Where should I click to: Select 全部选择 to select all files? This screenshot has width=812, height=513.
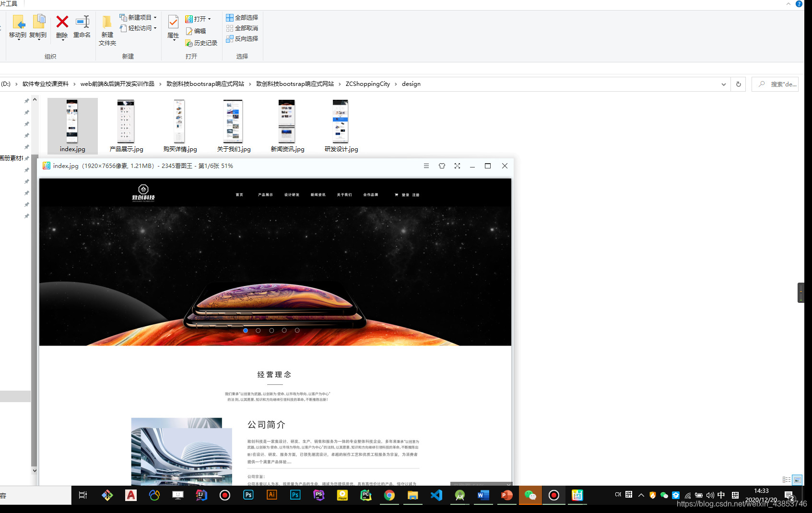(x=242, y=18)
